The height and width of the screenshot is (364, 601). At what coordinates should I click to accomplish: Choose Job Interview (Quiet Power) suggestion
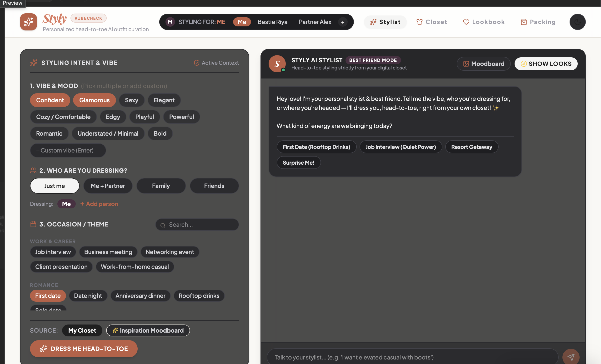tap(401, 147)
